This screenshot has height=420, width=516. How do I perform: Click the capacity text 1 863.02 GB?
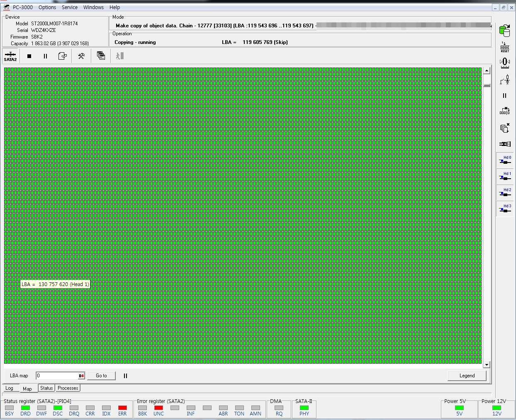pyautogui.click(x=60, y=44)
